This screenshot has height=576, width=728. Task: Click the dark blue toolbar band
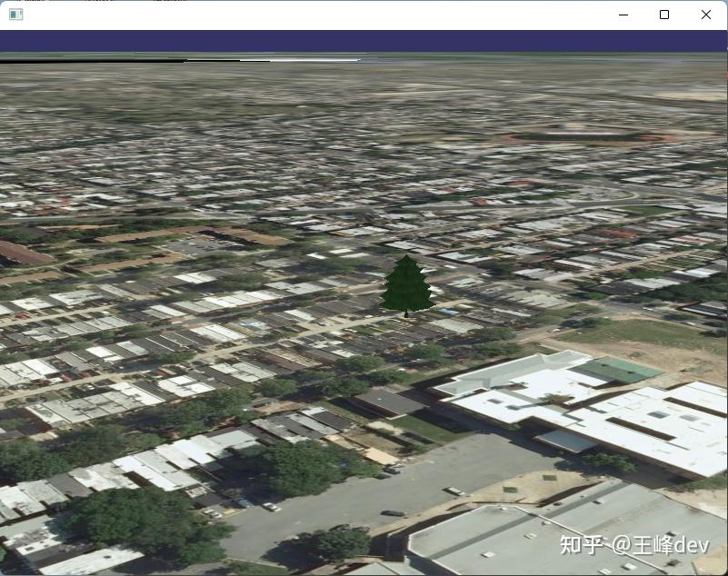point(364,39)
